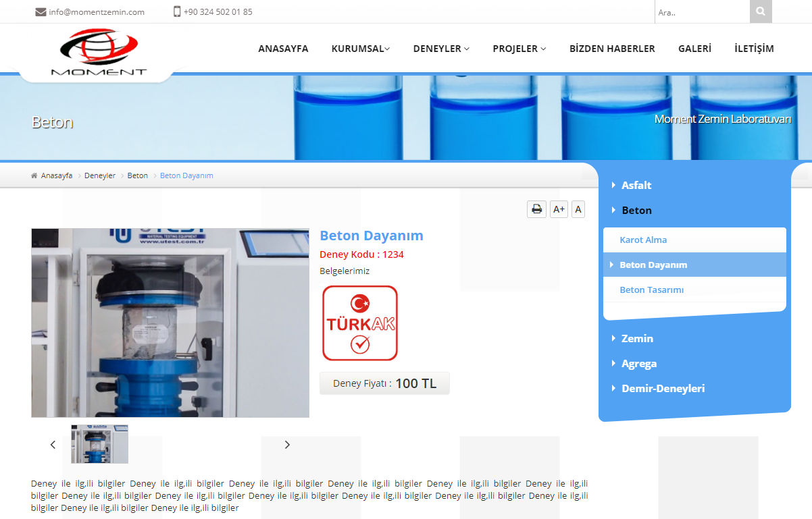812x519 pixels.
Task: Open the Karot Alma link
Action: [643, 240]
